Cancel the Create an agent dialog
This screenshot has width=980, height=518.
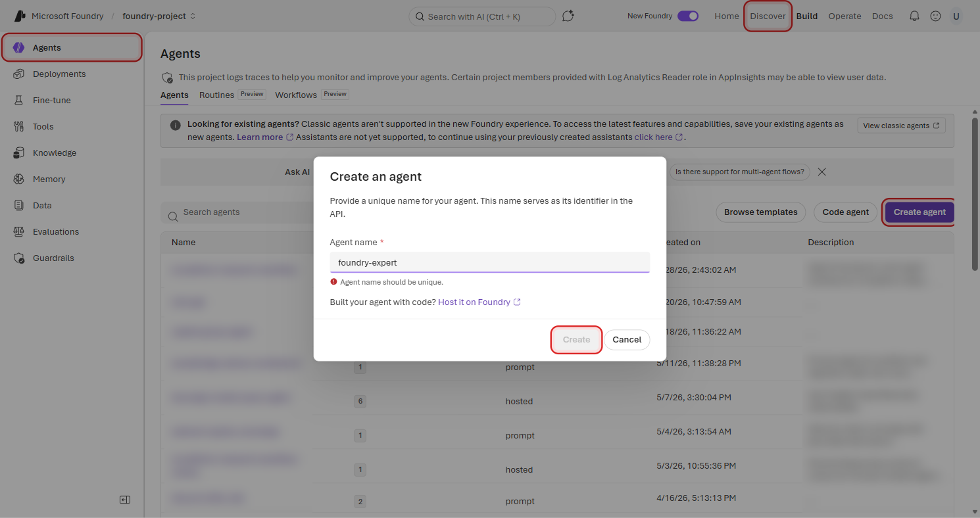pos(627,340)
